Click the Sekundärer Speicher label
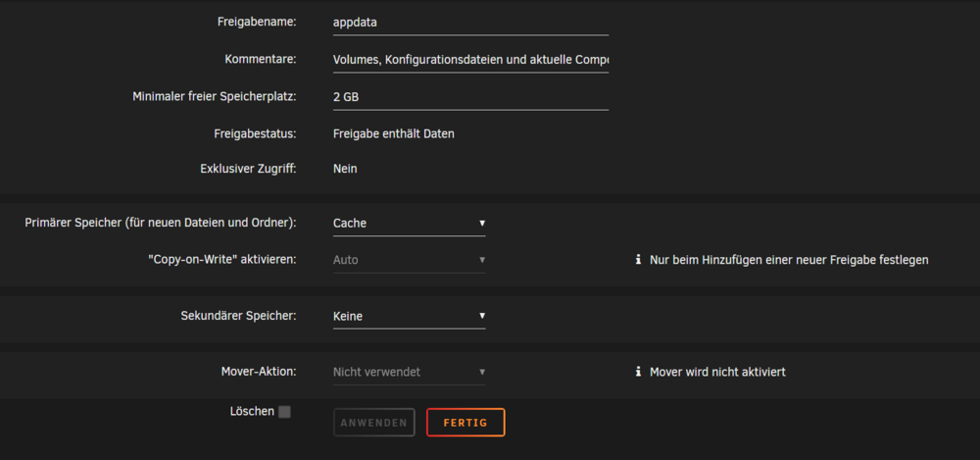980x460 pixels. (x=239, y=316)
